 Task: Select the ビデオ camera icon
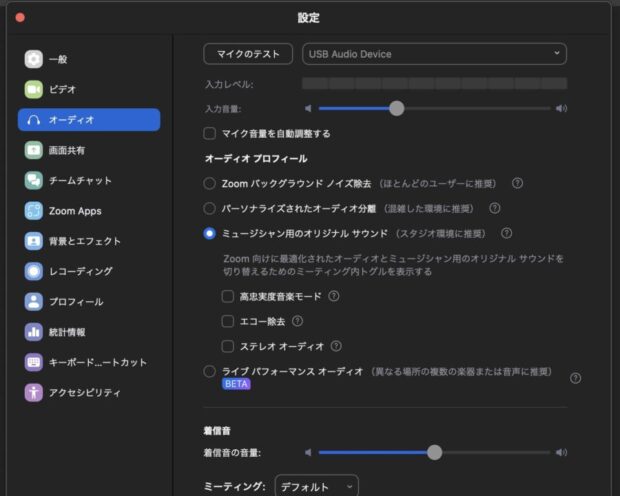pos(34,89)
